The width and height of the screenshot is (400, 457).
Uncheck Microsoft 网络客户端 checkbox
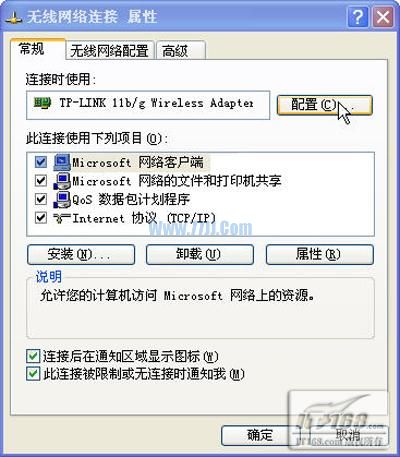click(41, 162)
